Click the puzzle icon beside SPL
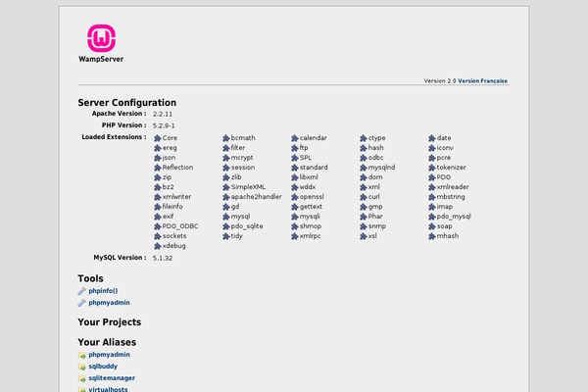588x392 pixels. tap(295, 158)
